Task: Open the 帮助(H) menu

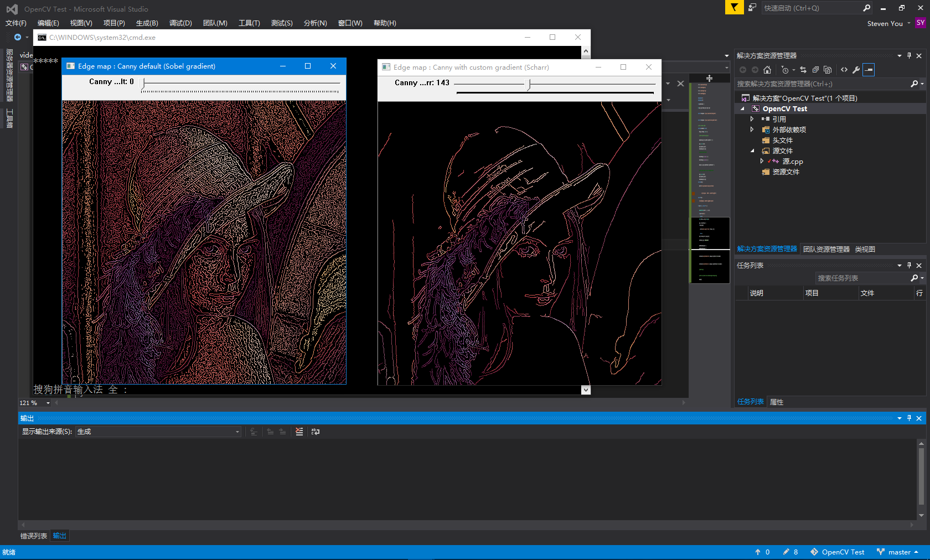Action: (x=385, y=23)
